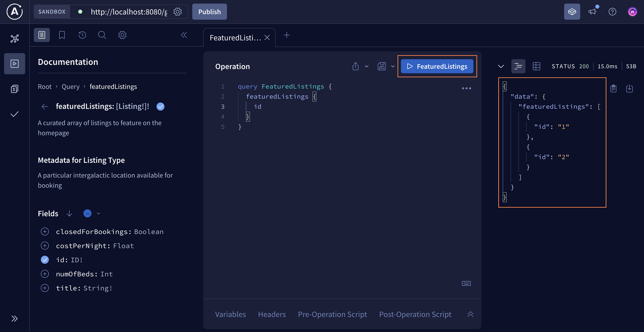Viewport: 644px width, 332px height.
Task: Switch to the Headers tab
Action: [271, 314]
